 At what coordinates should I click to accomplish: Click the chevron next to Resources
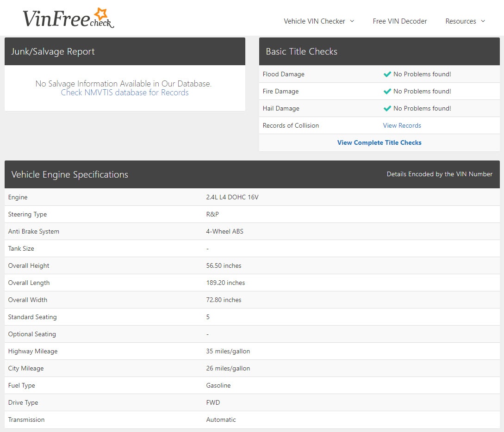[x=483, y=22]
